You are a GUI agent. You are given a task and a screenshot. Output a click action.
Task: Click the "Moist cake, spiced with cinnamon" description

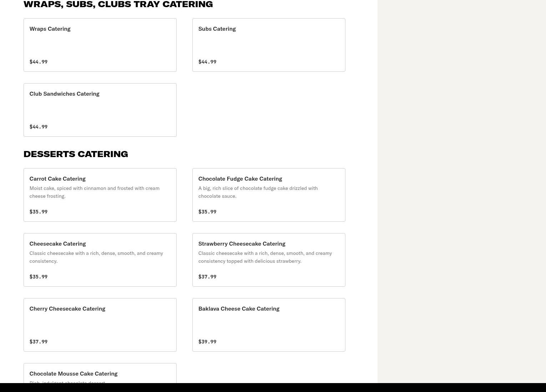95,192
